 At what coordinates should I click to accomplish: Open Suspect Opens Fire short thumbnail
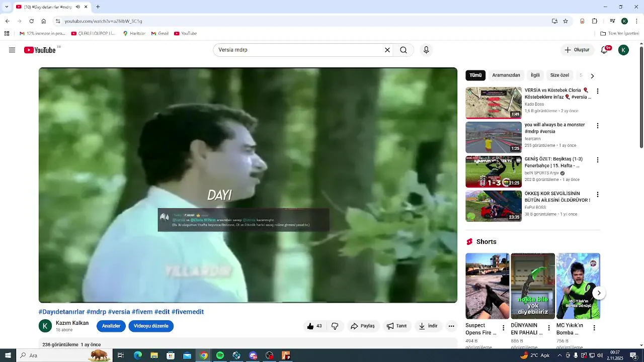coord(487,286)
